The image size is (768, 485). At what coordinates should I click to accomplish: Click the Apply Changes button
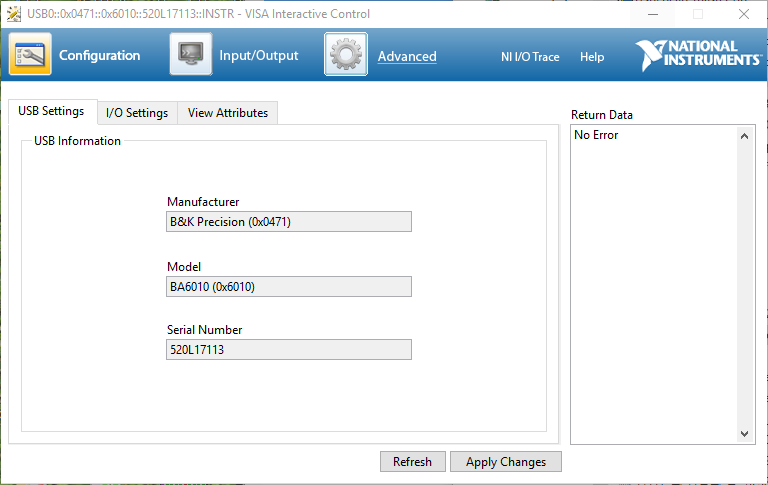pos(506,462)
